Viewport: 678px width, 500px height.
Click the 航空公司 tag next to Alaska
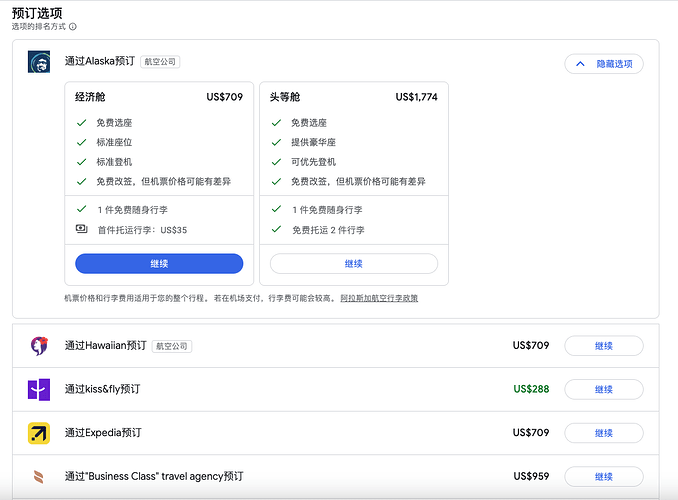tap(160, 62)
